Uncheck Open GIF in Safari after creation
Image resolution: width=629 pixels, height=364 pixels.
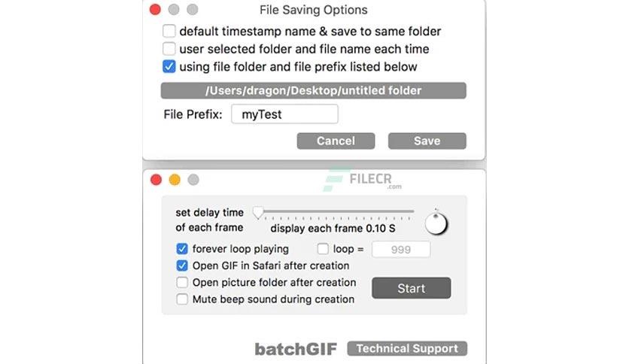[182, 265]
